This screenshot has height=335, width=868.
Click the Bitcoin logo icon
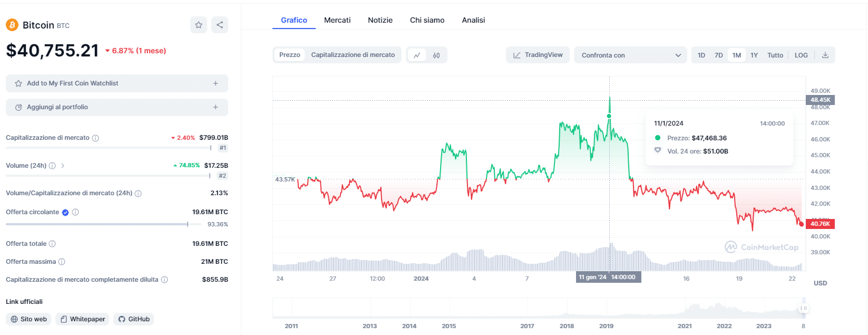click(x=12, y=25)
